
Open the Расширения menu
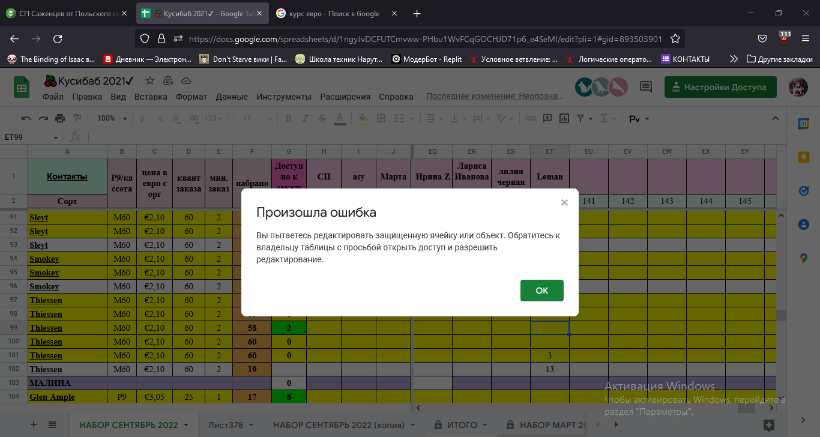345,97
